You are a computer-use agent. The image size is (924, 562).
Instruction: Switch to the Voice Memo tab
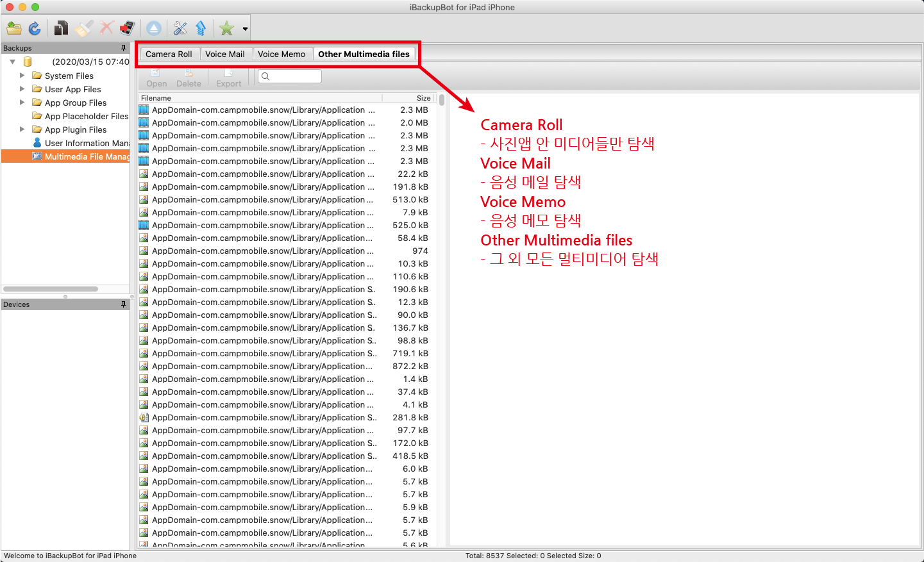[281, 54]
